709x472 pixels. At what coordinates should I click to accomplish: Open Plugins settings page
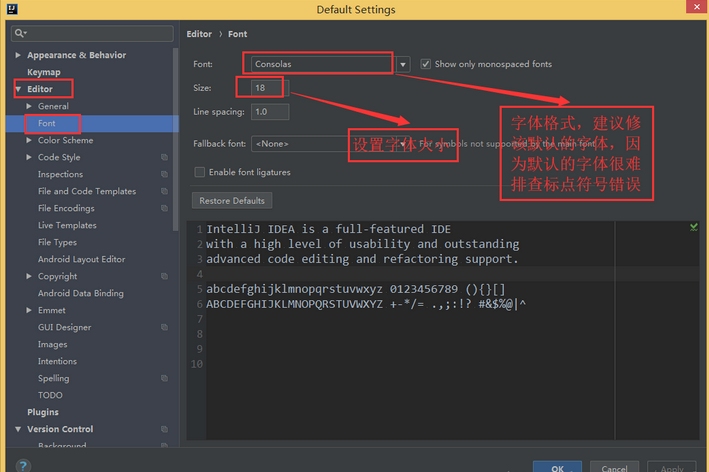[43, 412]
